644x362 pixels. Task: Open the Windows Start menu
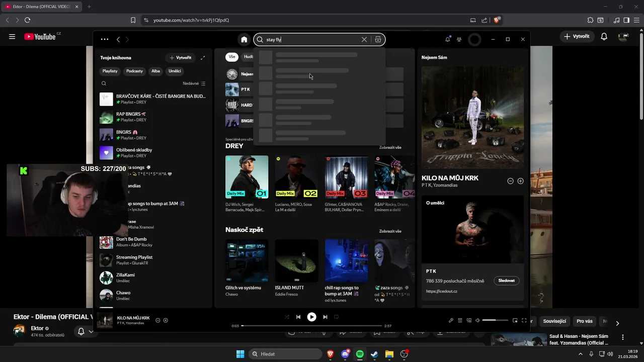tap(240, 354)
